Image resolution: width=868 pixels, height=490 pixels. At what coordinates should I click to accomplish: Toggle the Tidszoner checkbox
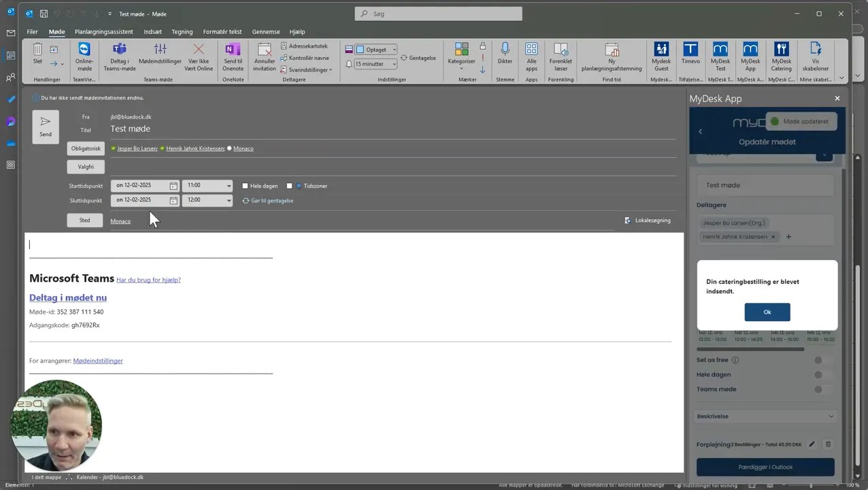pos(289,186)
